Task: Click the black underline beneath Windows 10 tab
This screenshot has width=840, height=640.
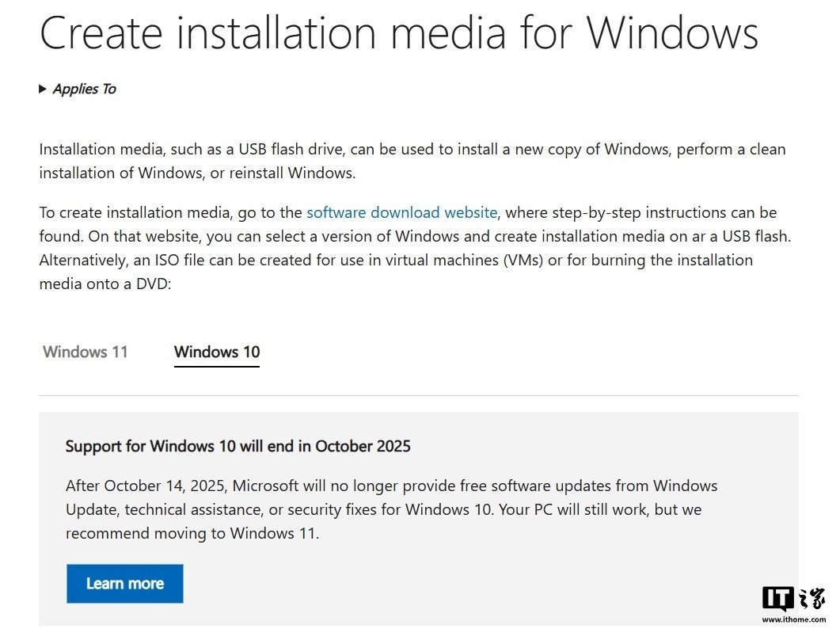Action: (x=217, y=367)
